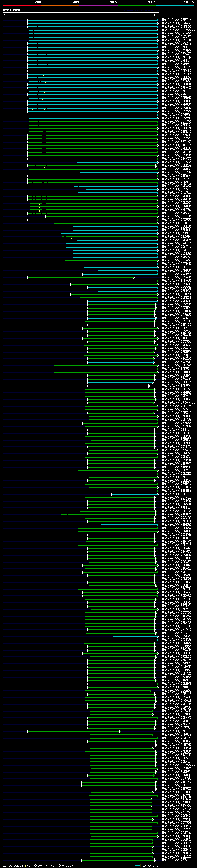The image size is (197, 868).
Task: Click the UniRef100_Q6T706 label
Action: 176,121
